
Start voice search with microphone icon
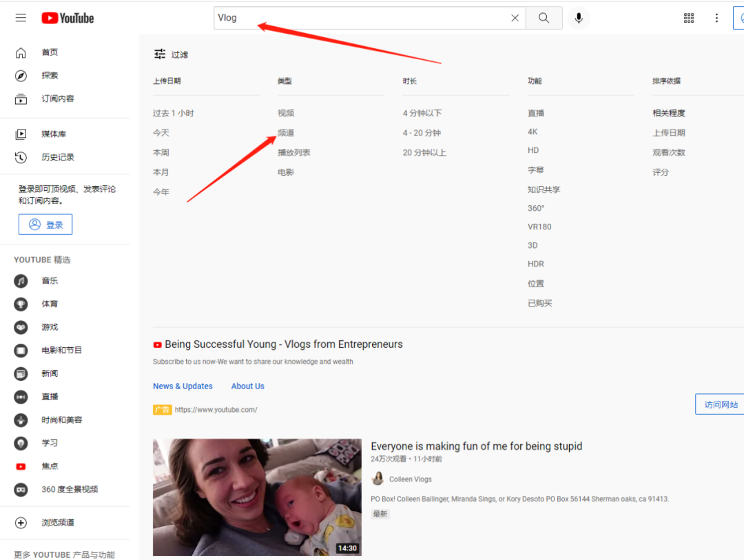pos(579,18)
